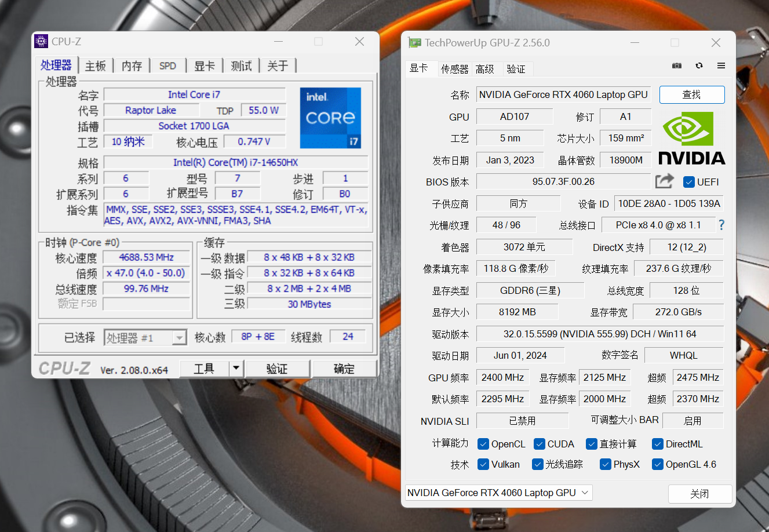Click the BIOS export share icon
769x532 pixels.
(664, 181)
